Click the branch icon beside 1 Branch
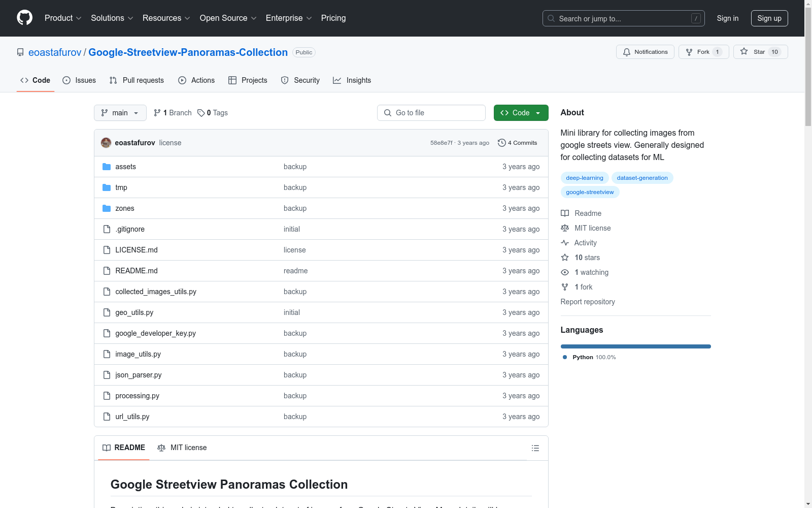The height and width of the screenshot is (508, 812). point(157,113)
